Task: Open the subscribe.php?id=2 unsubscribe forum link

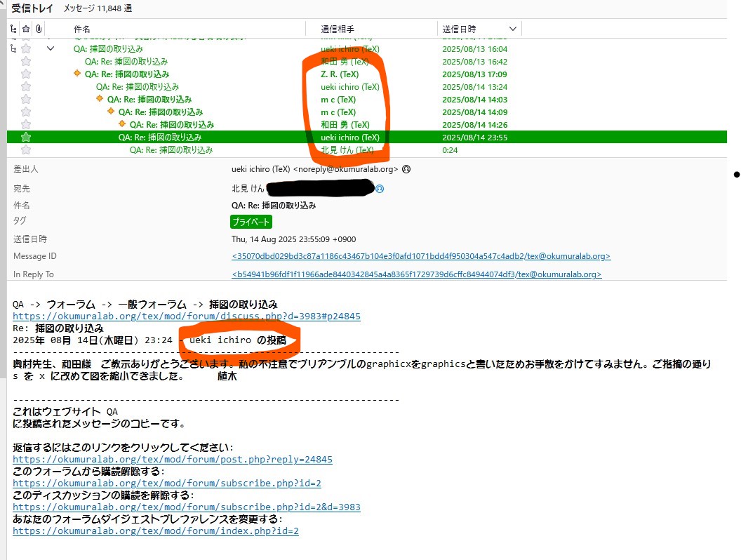Action: (167, 483)
